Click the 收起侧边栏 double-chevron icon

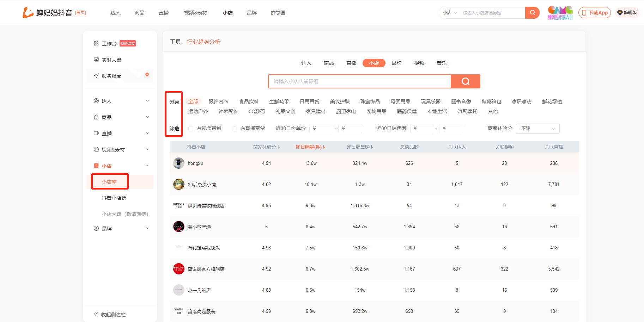click(x=96, y=314)
